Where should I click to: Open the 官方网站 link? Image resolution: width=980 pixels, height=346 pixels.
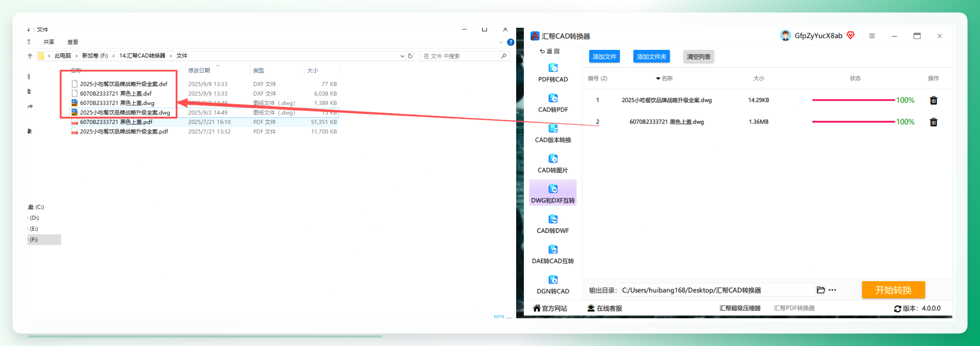(x=550, y=308)
